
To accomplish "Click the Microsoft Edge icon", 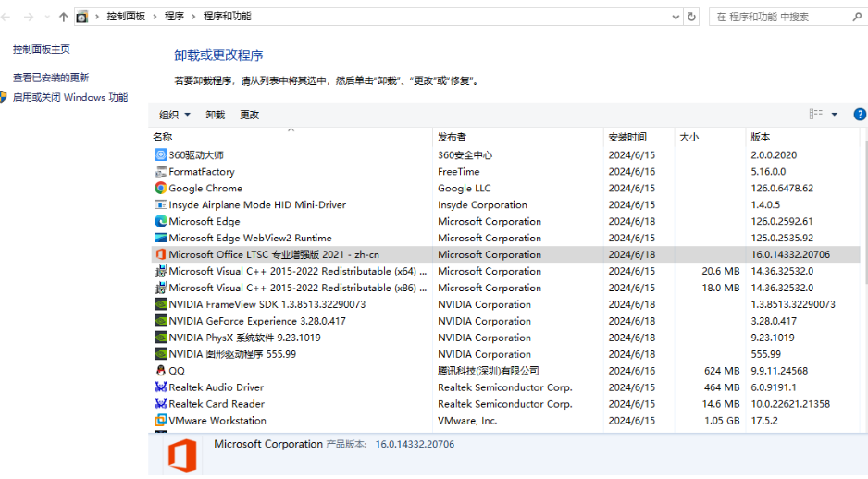I will (160, 221).
